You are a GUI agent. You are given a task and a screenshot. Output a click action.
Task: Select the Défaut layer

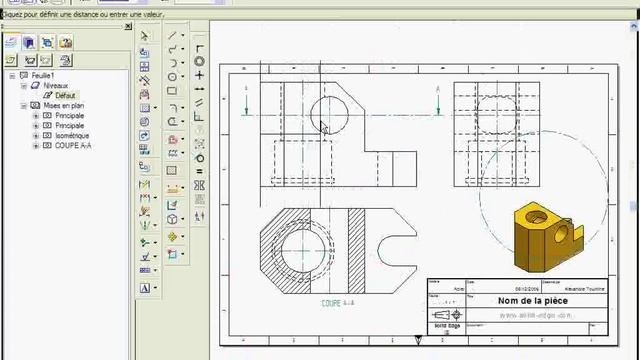coord(65,96)
